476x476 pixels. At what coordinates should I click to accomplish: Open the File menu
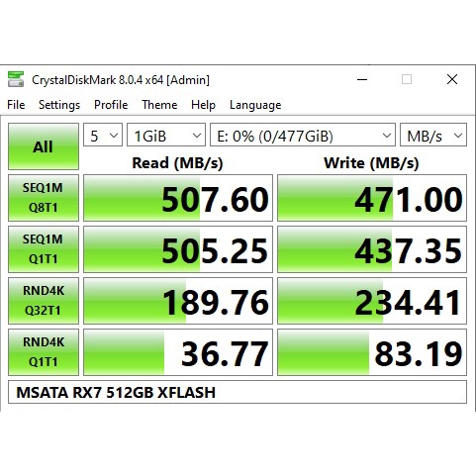pyautogui.click(x=16, y=105)
